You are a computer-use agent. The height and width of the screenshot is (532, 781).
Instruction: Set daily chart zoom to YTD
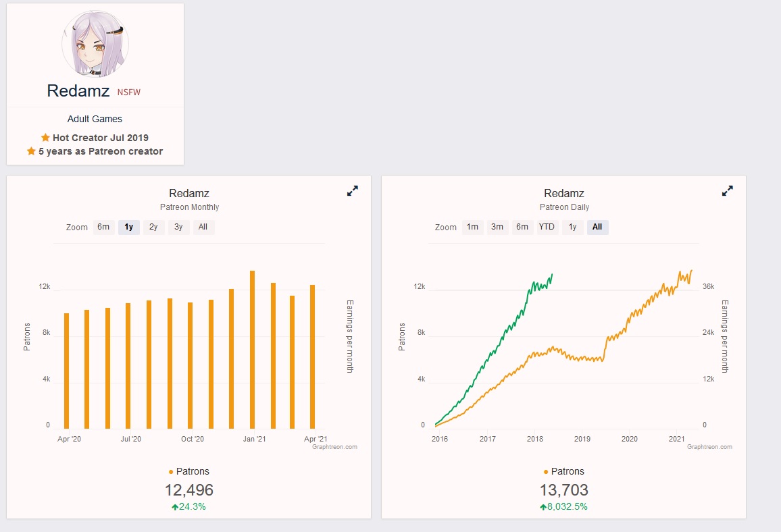point(547,227)
